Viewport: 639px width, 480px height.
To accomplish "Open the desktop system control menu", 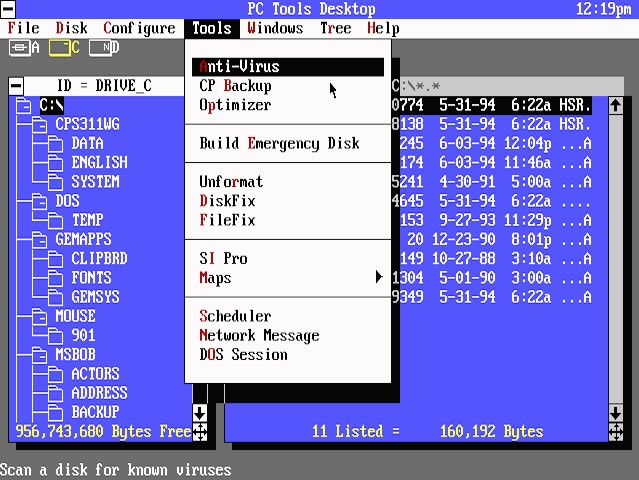I will click(8, 9).
